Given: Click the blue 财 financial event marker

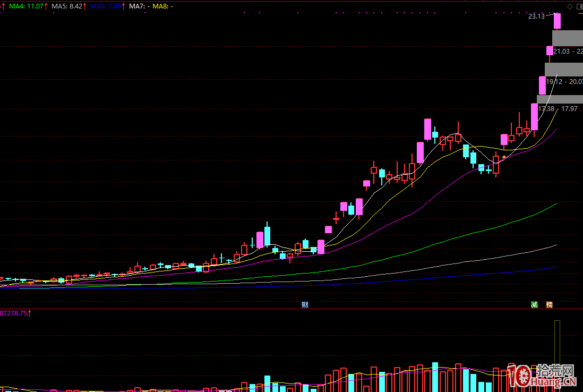Looking at the screenshot, I should pos(305,304).
